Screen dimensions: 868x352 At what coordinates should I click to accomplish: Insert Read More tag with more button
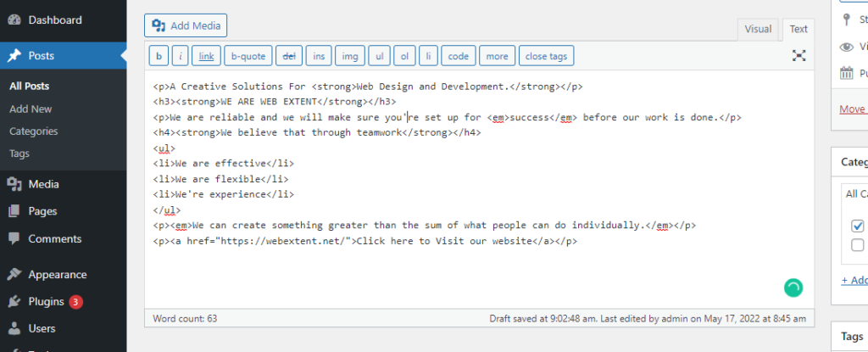click(497, 56)
